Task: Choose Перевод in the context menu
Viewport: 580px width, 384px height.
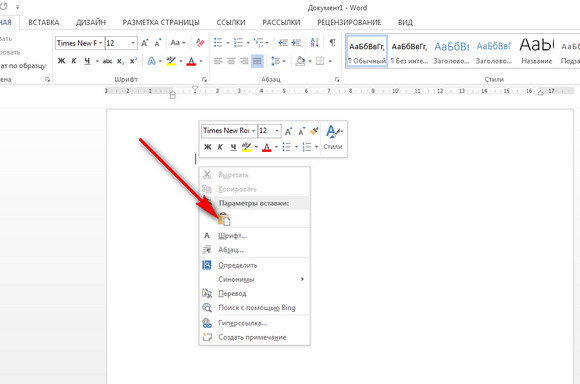Action: (x=254, y=293)
